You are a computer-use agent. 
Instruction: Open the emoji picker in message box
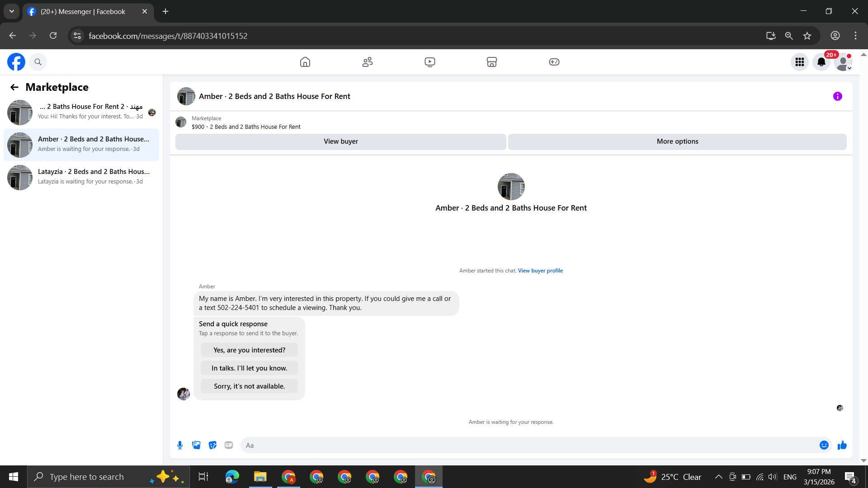click(x=824, y=445)
